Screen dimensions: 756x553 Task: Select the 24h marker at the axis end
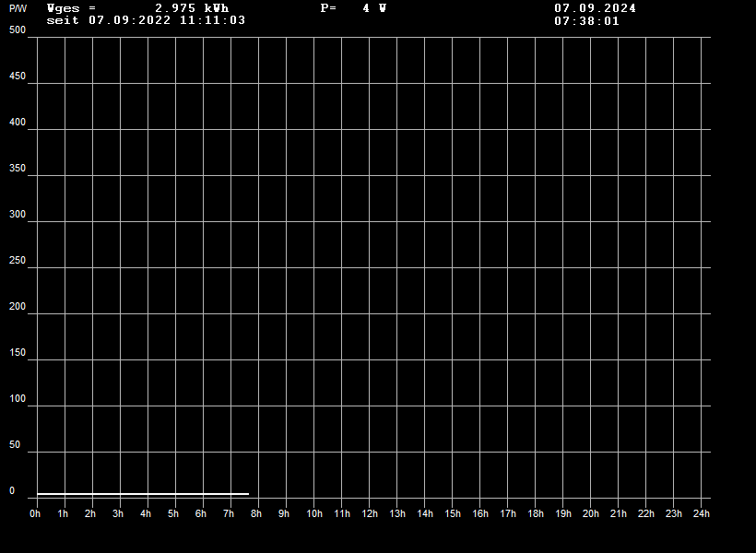click(x=702, y=513)
